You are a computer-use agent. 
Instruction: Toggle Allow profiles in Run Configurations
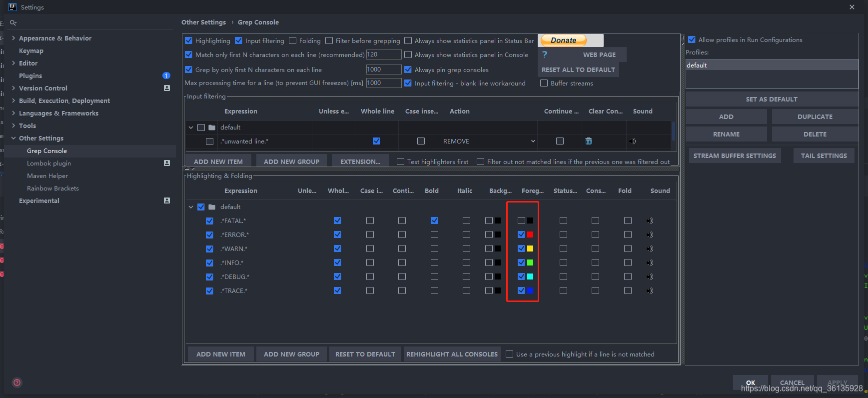point(692,39)
